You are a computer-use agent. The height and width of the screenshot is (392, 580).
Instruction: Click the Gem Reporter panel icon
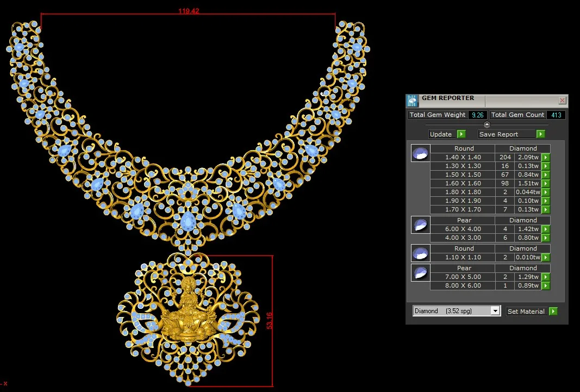click(x=412, y=101)
